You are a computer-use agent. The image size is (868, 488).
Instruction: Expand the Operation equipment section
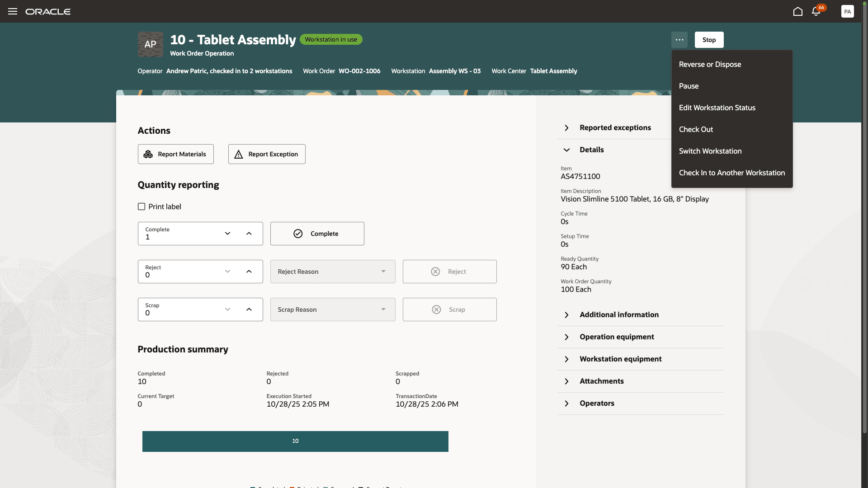coord(617,337)
